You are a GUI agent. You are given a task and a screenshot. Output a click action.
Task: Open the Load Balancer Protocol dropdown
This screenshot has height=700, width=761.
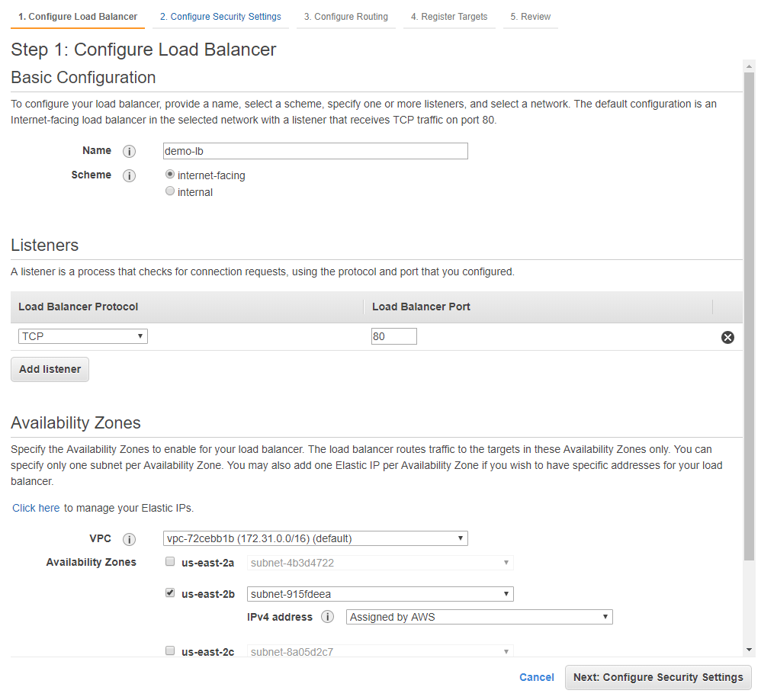click(82, 336)
